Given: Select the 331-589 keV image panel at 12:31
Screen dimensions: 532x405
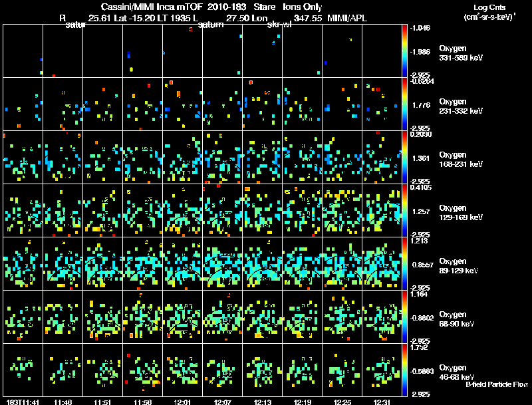Looking at the screenshot, I should click(382, 51).
